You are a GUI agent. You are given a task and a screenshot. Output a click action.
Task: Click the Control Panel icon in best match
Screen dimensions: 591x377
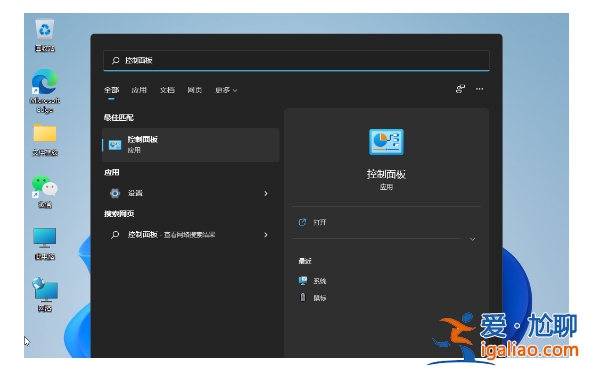[x=115, y=145]
